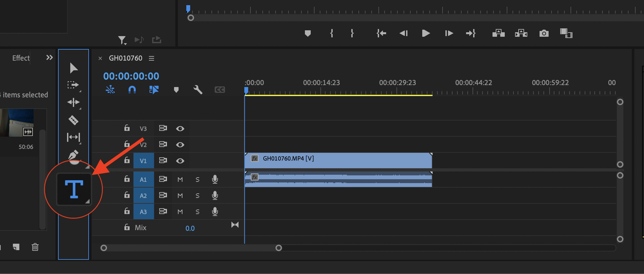Add a marker in the timeline panel
Screen dimensions: 644x274
point(176,90)
